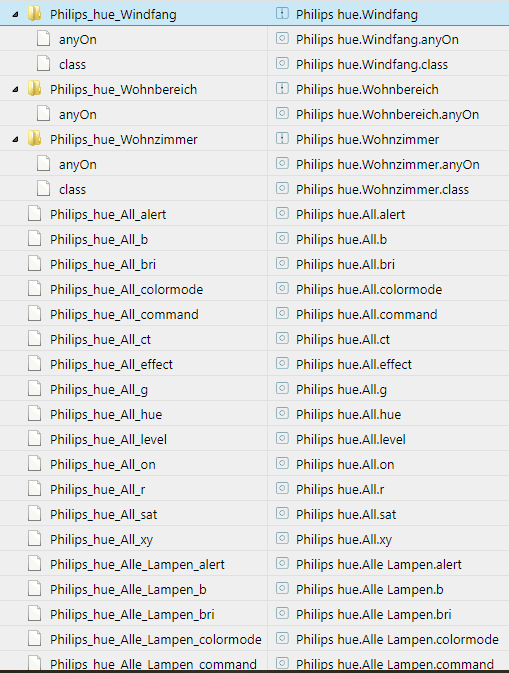Click the file icon of Philips_hue_All_alert

34,213
